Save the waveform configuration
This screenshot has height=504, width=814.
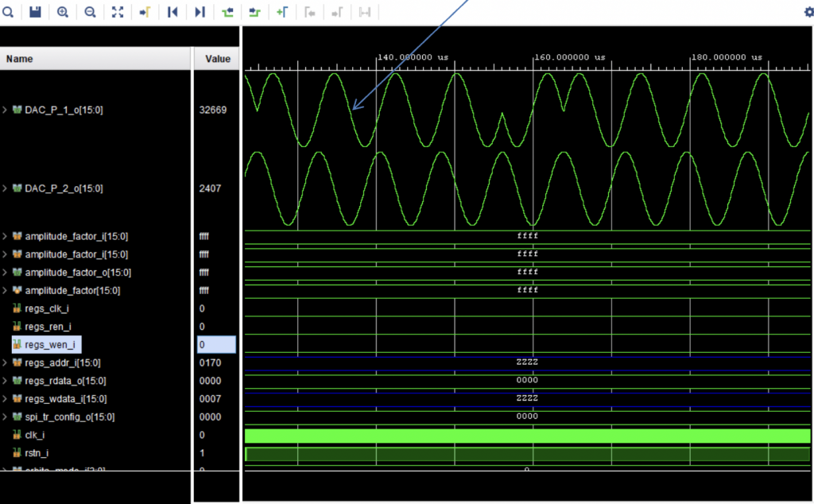click(x=35, y=12)
